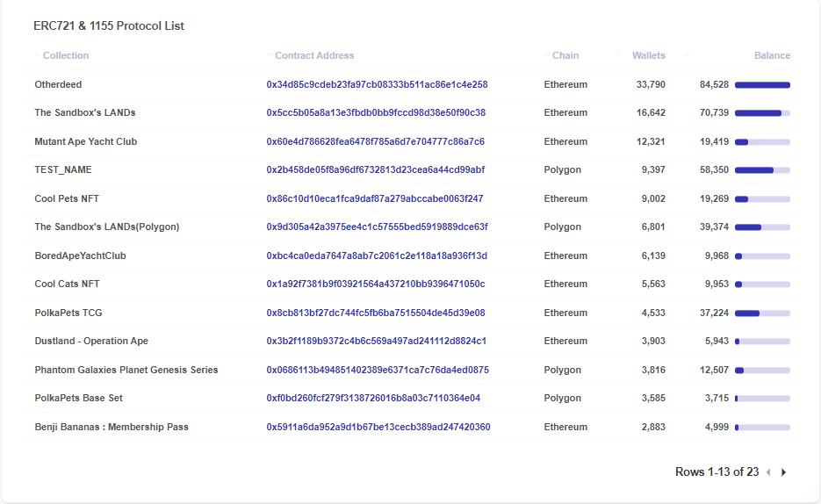The height and width of the screenshot is (504, 821).
Task: Click Polygon chain cell for TEST_NAME
Action: tap(562, 169)
